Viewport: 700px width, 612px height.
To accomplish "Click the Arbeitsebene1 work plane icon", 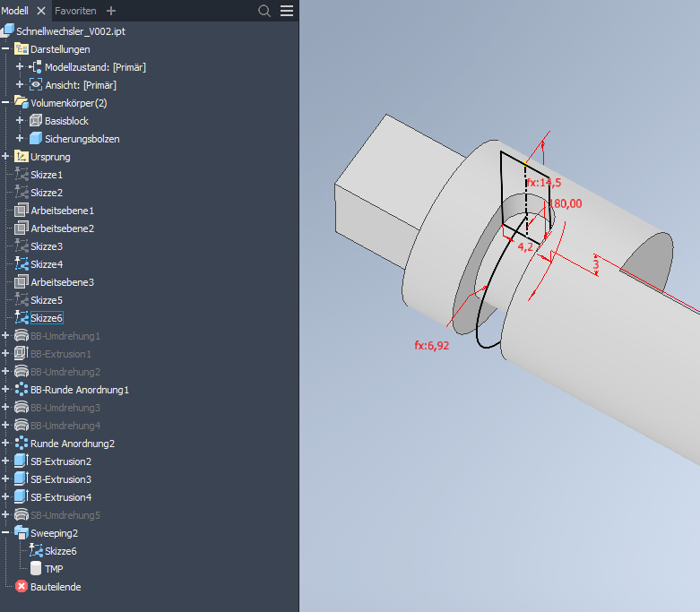I will [22, 211].
